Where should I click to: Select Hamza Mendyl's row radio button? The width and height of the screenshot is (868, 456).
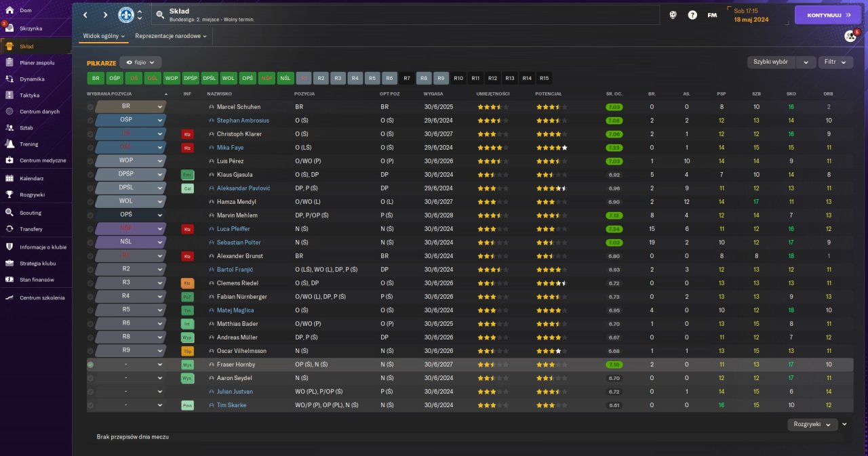pos(90,202)
